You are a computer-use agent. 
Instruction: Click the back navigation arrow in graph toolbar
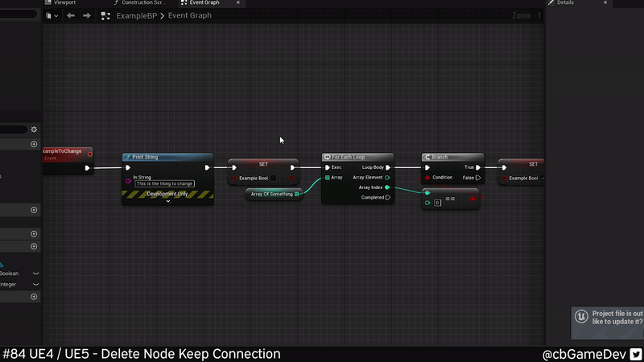71,15
